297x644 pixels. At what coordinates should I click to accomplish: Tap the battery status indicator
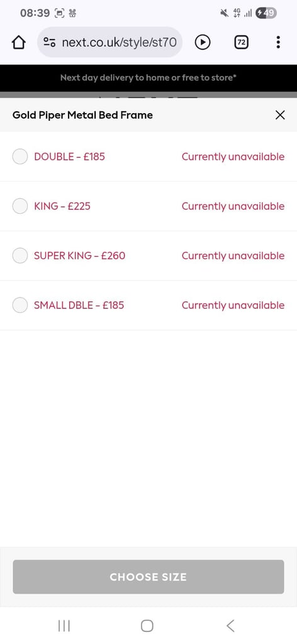pos(266,13)
